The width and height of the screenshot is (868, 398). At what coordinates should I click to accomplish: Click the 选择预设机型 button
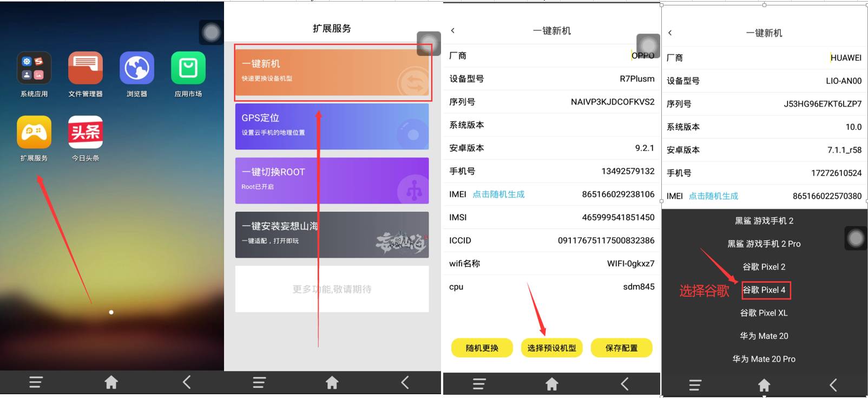point(551,348)
